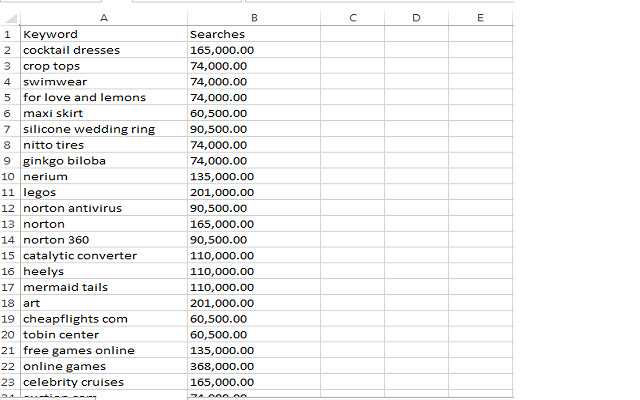Select the cheapflights com cell
640x400 pixels.
[104, 319]
